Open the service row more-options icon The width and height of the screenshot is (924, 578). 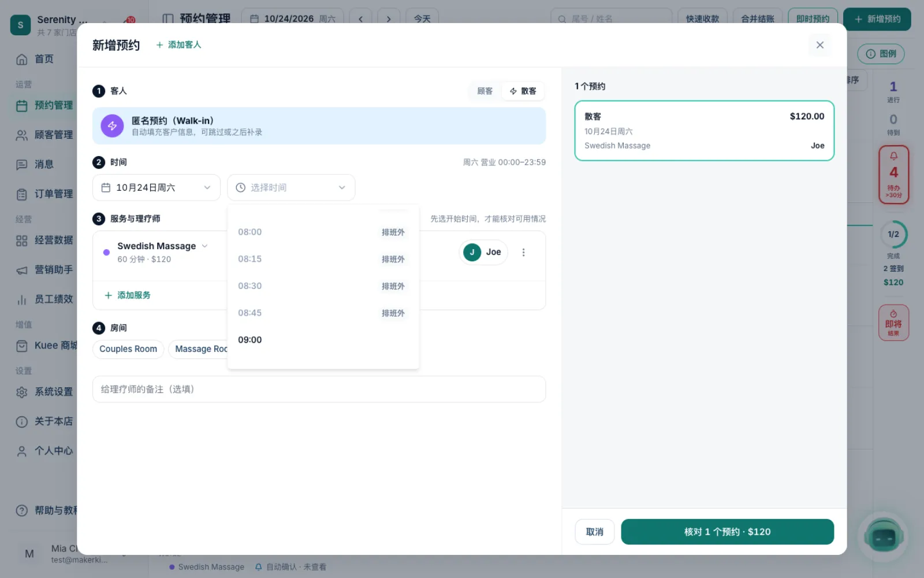point(523,253)
